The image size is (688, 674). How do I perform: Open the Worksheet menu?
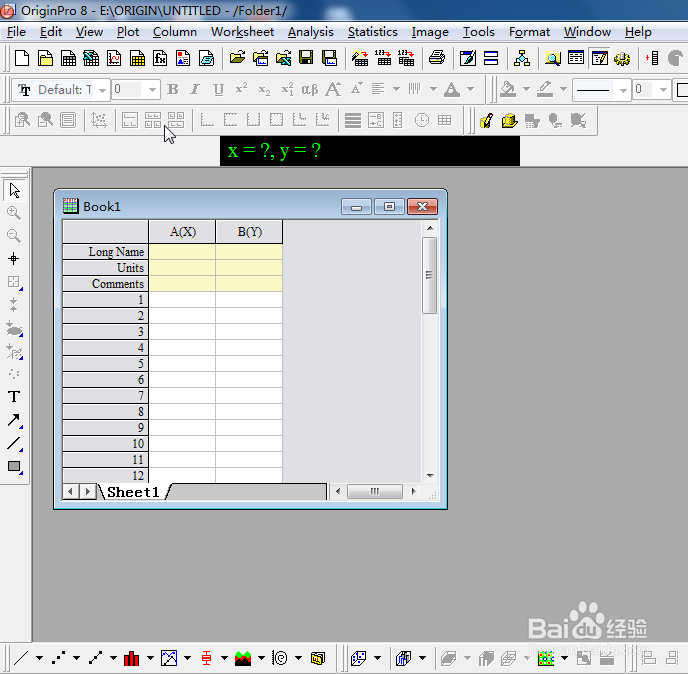(242, 32)
